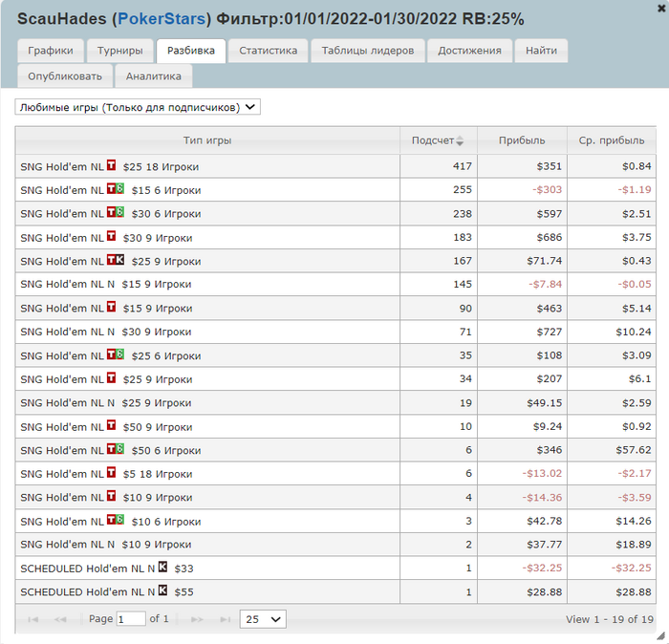Go to the last page of results

coord(226,619)
